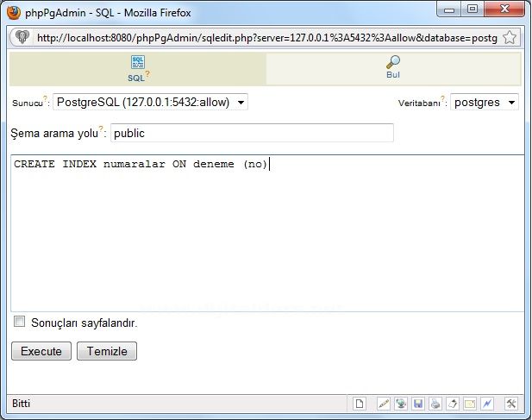
Task: Switch to the Bul search tab
Action: [393, 69]
